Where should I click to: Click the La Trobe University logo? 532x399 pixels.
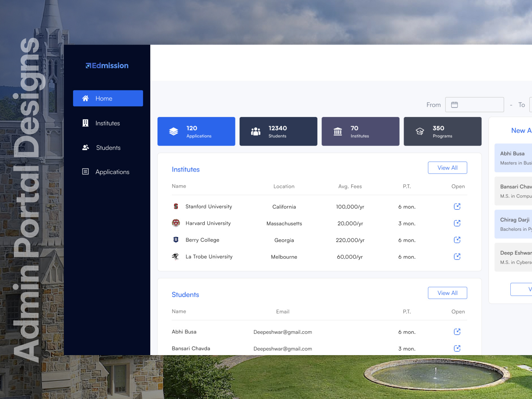click(x=176, y=256)
